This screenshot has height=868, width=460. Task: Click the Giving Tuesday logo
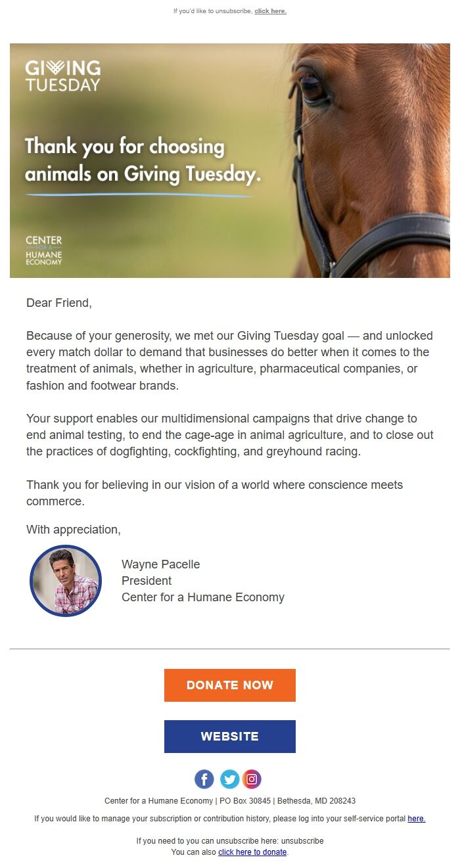pos(63,74)
